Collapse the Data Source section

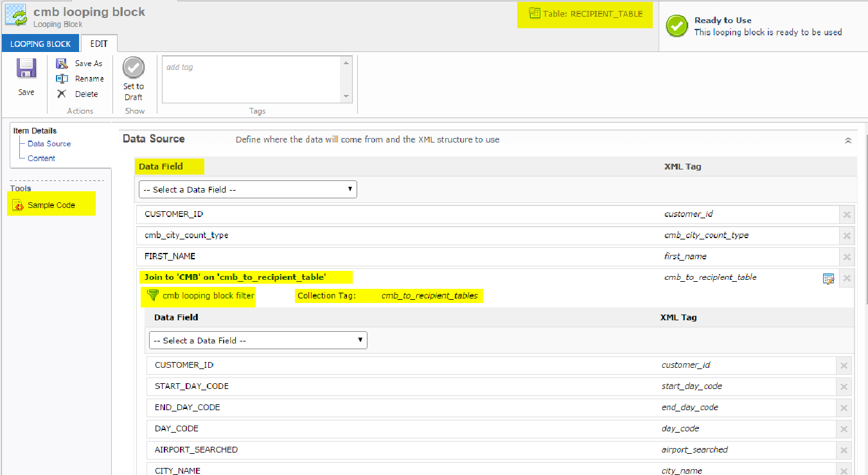click(847, 140)
